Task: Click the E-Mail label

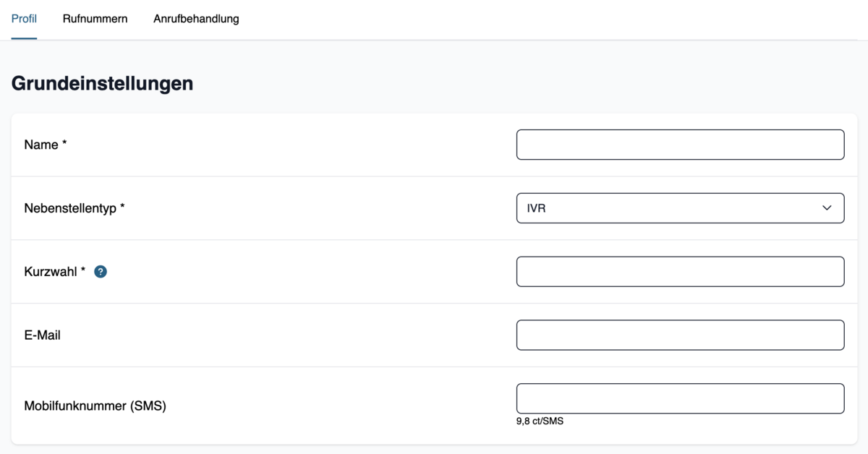Action: click(x=42, y=335)
